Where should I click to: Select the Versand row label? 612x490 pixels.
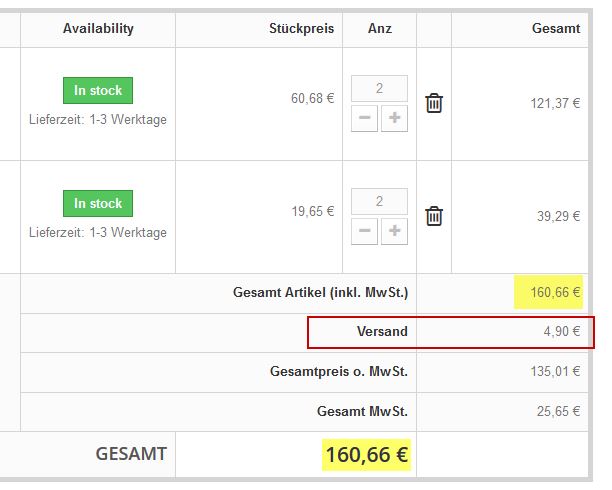[x=382, y=332]
